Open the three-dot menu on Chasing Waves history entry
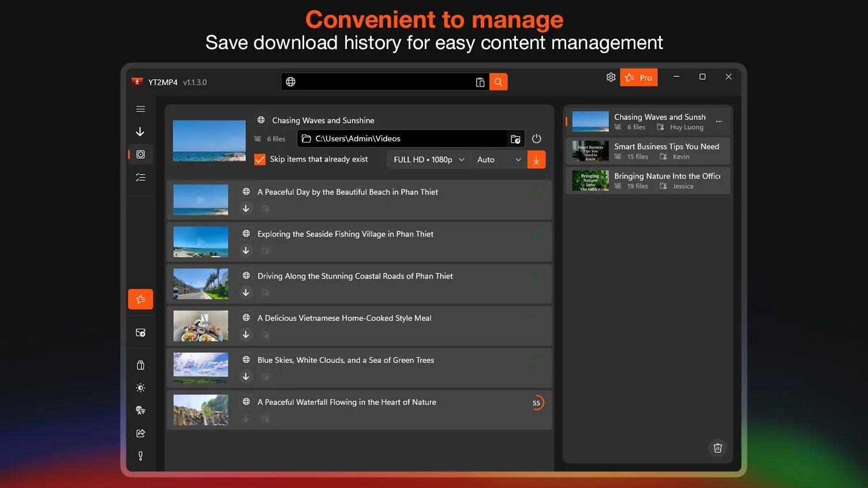The height and width of the screenshot is (488, 868). pos(719,122)
